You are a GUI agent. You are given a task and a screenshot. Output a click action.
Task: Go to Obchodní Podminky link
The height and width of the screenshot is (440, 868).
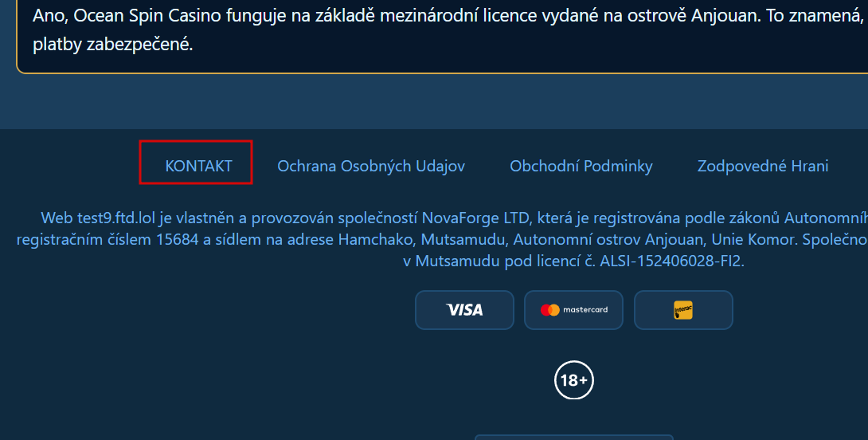(581, 166)
